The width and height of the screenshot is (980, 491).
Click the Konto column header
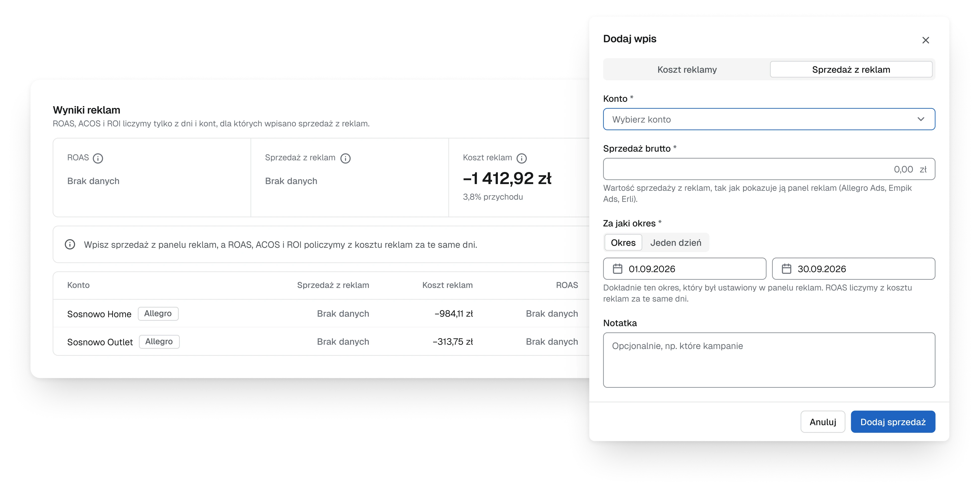78,285
